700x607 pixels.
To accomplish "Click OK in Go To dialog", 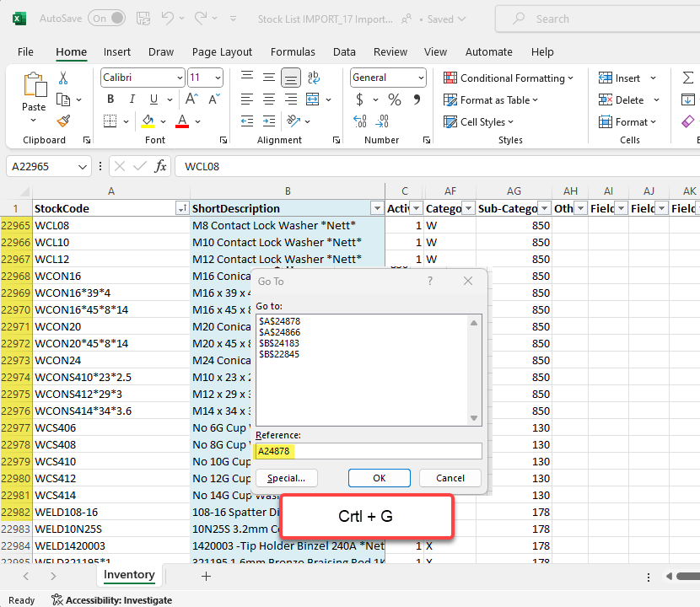I will (380, 478).
